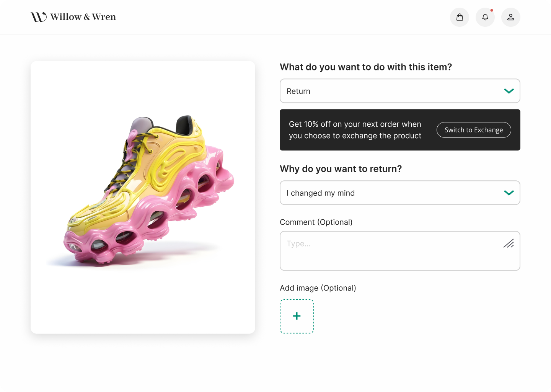This screenshot has height=392, width=551.
Task: Expand the Return action chevron arrow
Action: pos(509,91)
